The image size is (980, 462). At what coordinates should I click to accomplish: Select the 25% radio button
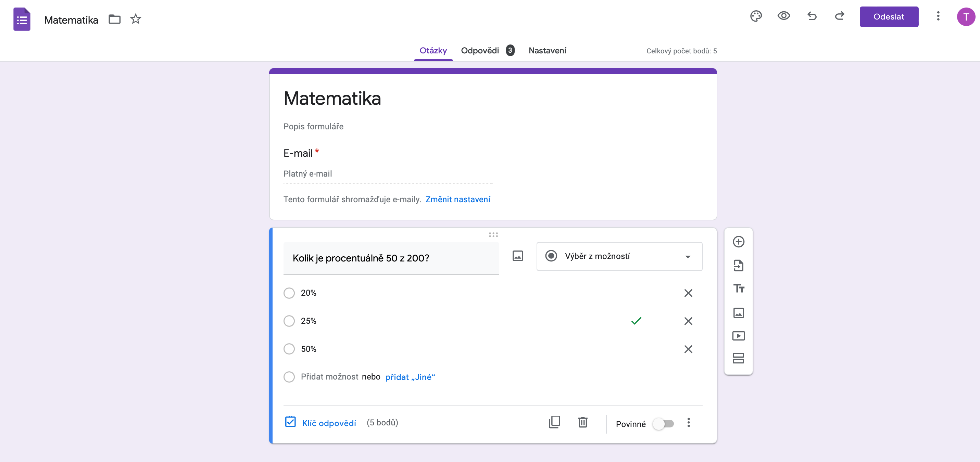point(289,321)
